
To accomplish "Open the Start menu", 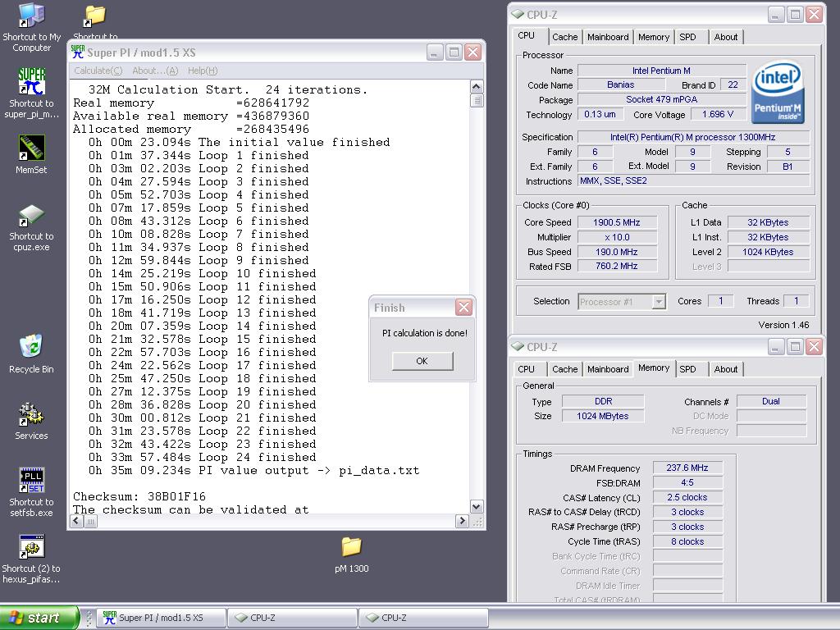I will click(39, 618).
